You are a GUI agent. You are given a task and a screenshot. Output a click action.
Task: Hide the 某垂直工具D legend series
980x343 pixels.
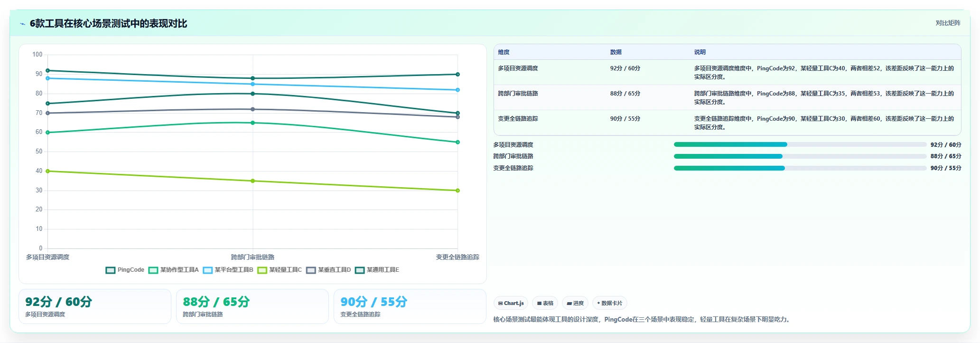(328, 270)
